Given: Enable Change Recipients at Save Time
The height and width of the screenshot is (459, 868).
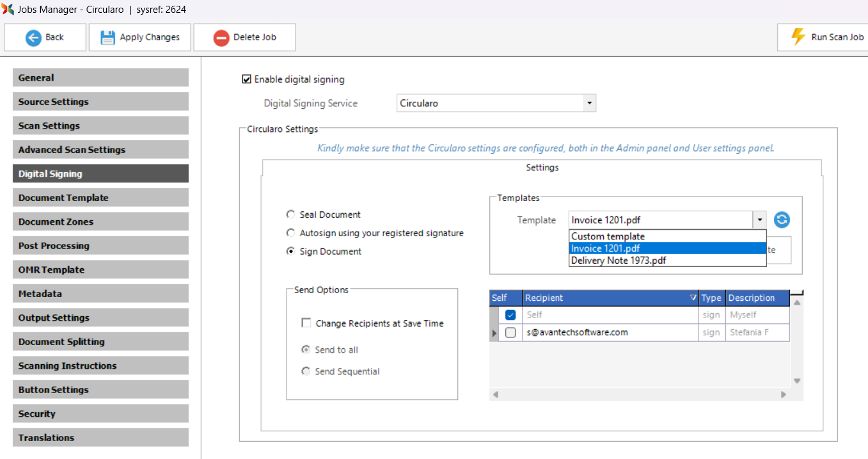Looking at the screenshot, I should click(306, 323).
